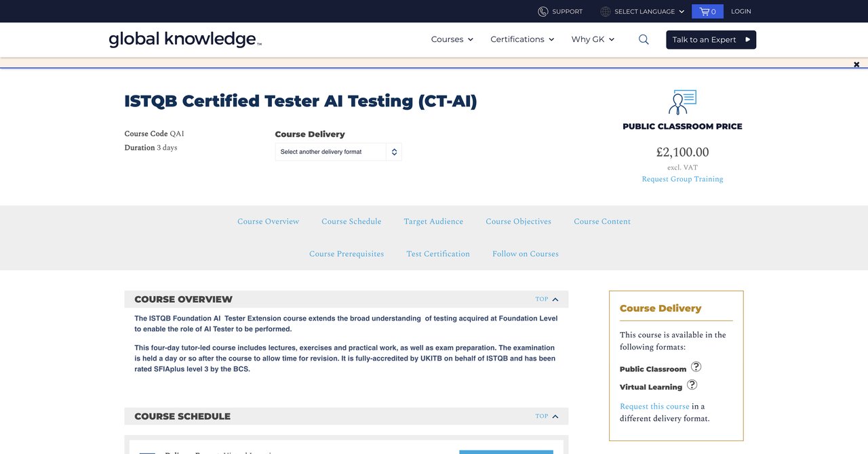Jump to Test Certification section
This screenshot has width=868, height=454.
(x=438, y=254)
